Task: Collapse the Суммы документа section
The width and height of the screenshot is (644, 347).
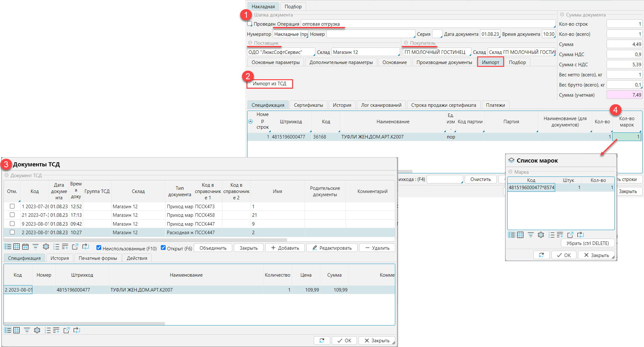Action: click(562, 15)
